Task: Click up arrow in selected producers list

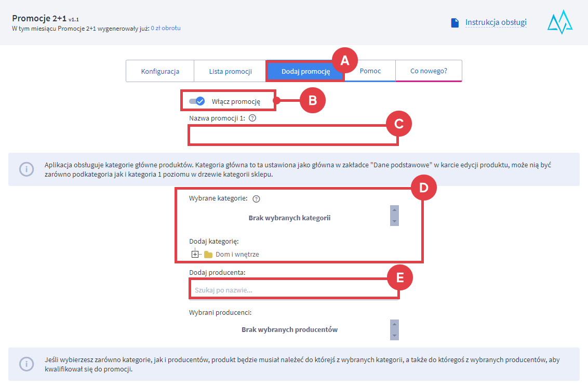Action: (x=394, y=324)
